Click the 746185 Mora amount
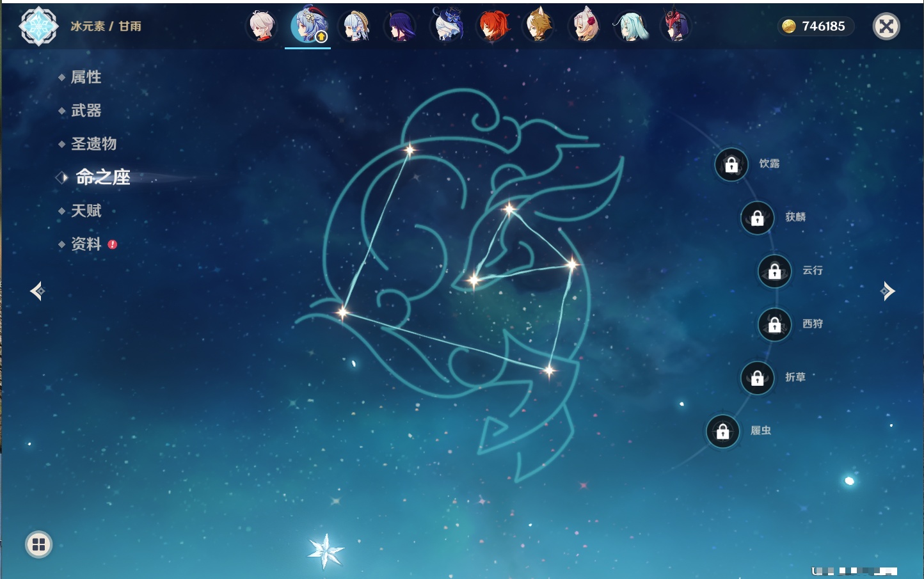The image size is (924, 579). coord(824,26)
